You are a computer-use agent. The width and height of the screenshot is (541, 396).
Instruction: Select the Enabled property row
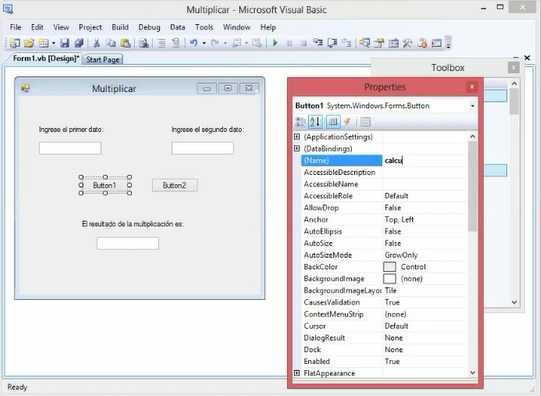click(x=384, y=361)
